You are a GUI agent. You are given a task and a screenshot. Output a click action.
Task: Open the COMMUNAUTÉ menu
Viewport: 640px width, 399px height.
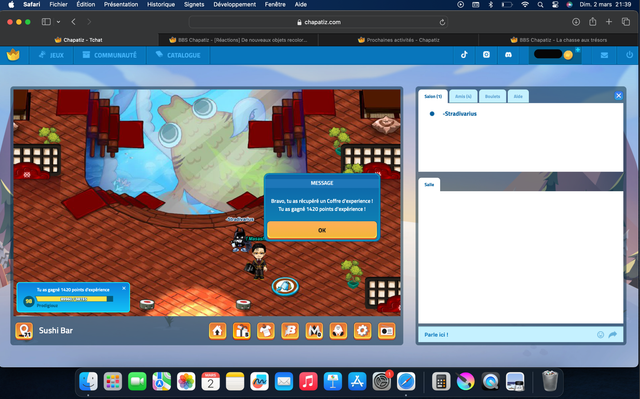pos(109,55)
